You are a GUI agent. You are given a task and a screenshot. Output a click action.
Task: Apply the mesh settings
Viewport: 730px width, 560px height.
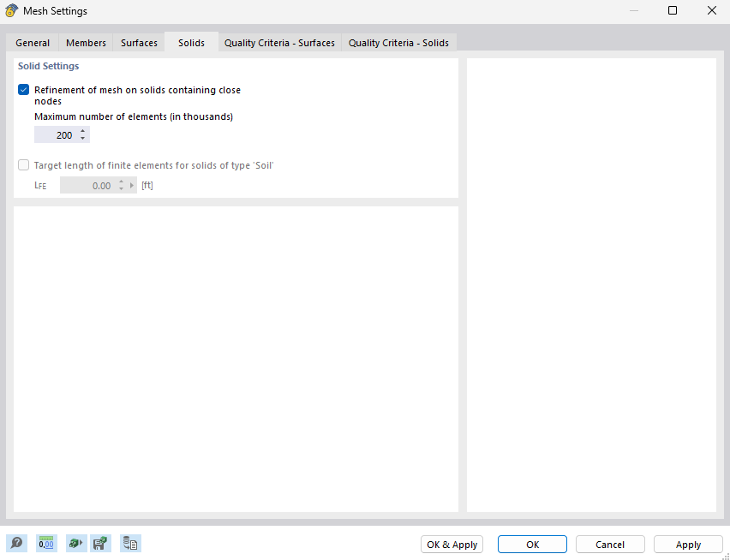pos(688,544)
